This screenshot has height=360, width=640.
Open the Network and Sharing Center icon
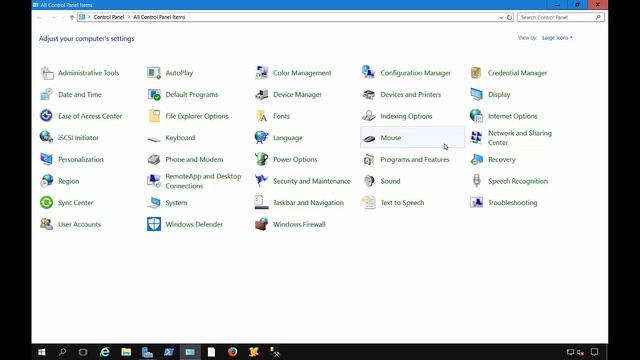(476, 138)
